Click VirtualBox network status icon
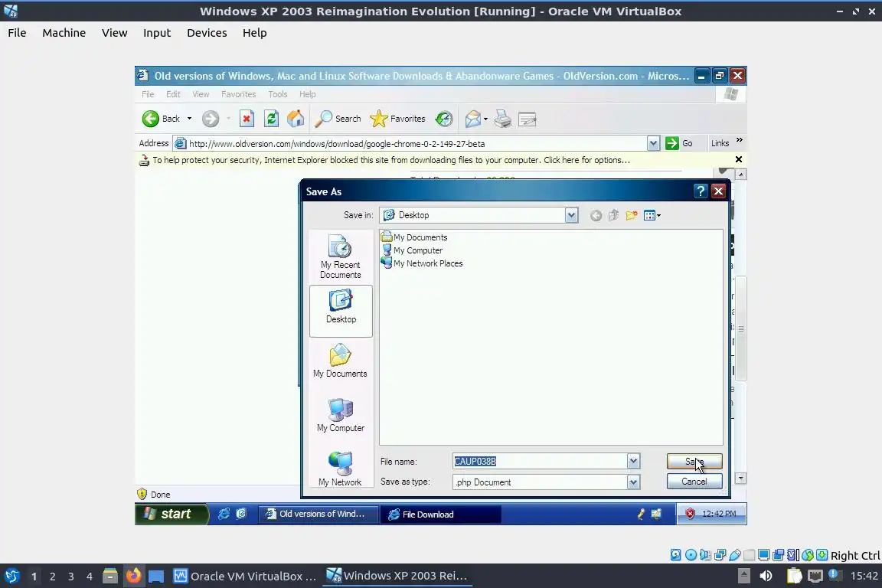Image resolution: width=882 pixels, height=588 pixels. click(720, 555)
